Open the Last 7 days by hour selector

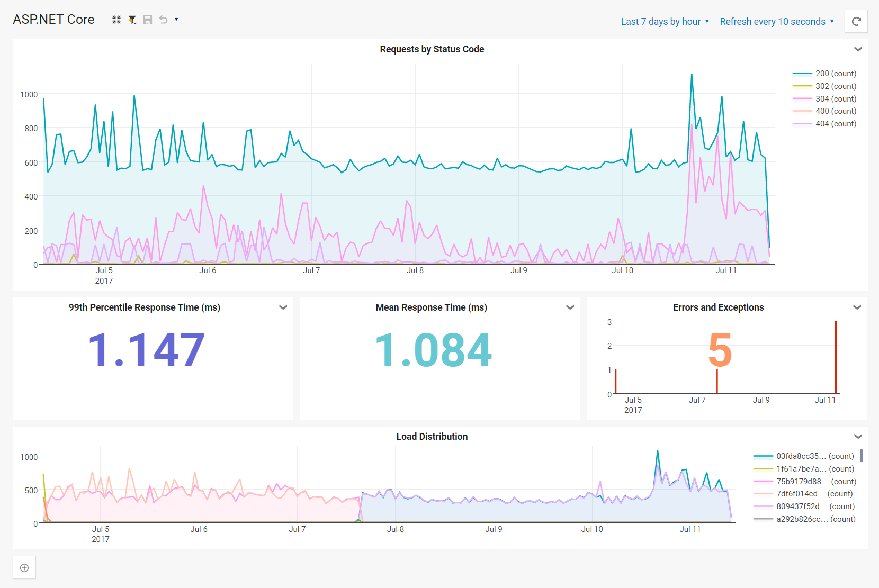point(665,22)
